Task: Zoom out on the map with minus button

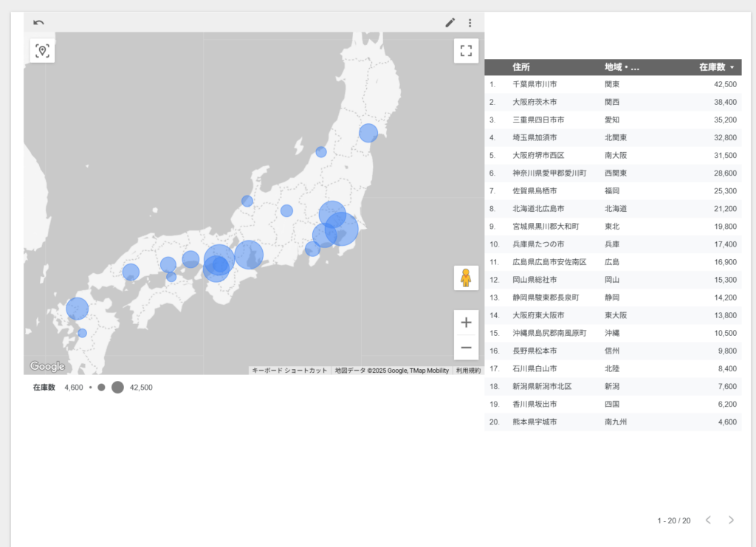Action: (466, 348)
